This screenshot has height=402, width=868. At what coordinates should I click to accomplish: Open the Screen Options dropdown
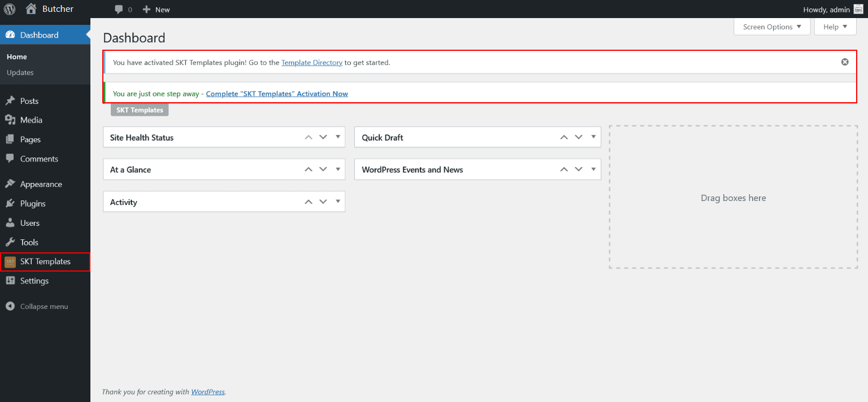(772, 27)
